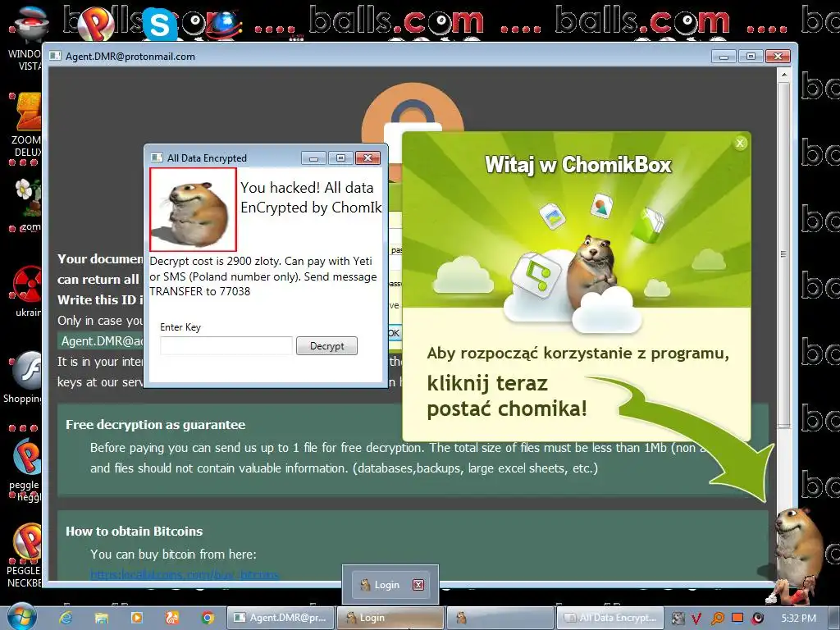The height and width of the screenshot is (630, 840).
Task: Open the media player taskbar icon
Action: (137, 618)
